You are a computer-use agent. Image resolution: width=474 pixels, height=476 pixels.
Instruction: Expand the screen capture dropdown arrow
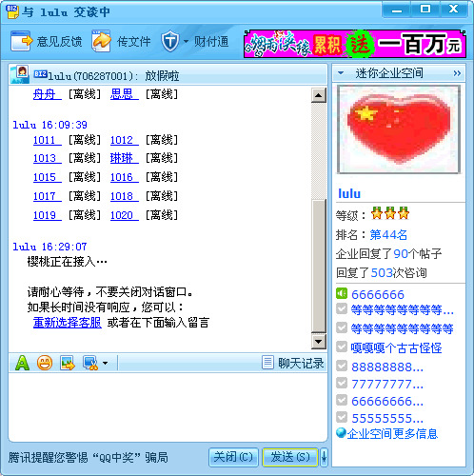(105, 363)
